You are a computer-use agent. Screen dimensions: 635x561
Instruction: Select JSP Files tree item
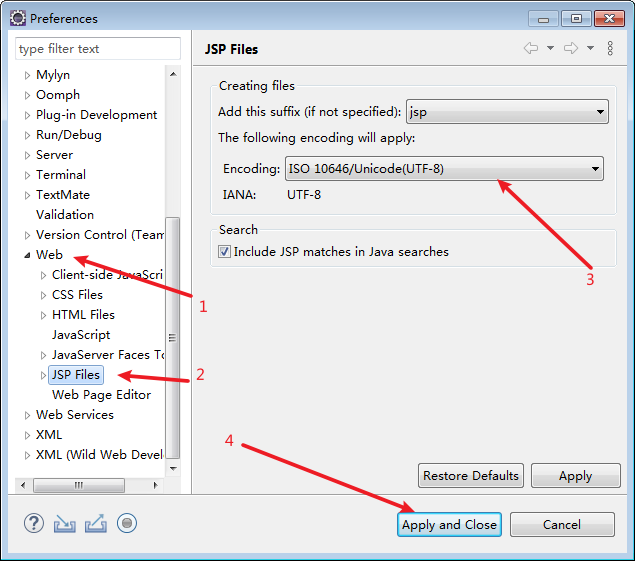click(x=76, y=375)
